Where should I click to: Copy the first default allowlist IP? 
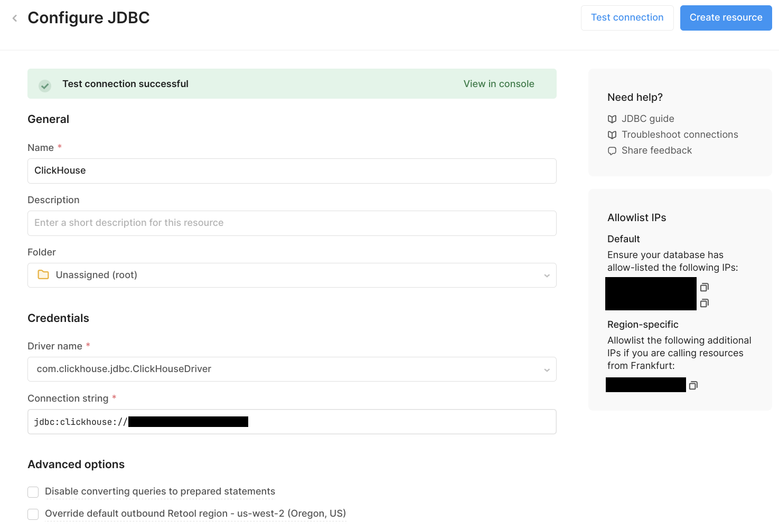[x=704, y=287]
